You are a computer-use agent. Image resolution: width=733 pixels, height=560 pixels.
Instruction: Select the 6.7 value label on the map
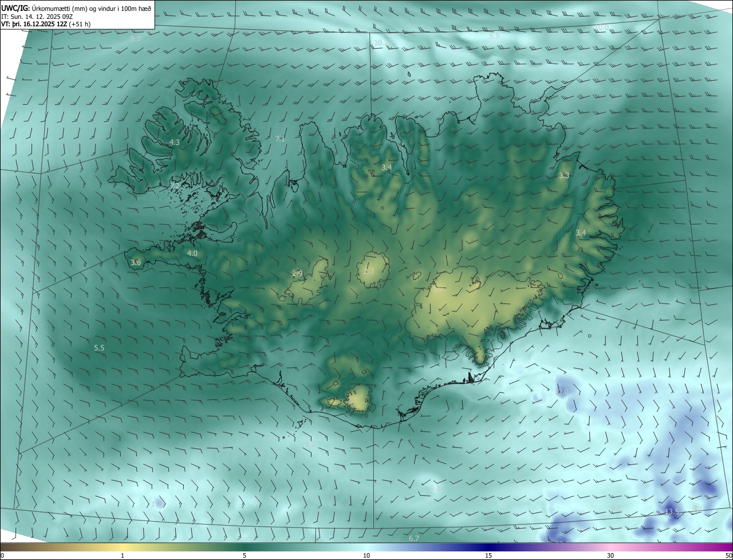pos(414,538)
